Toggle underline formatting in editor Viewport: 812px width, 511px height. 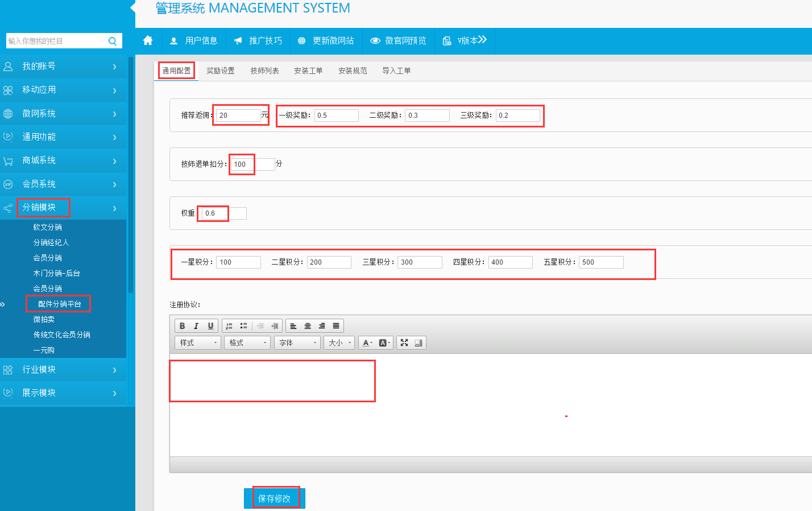(x=210, y=326)
